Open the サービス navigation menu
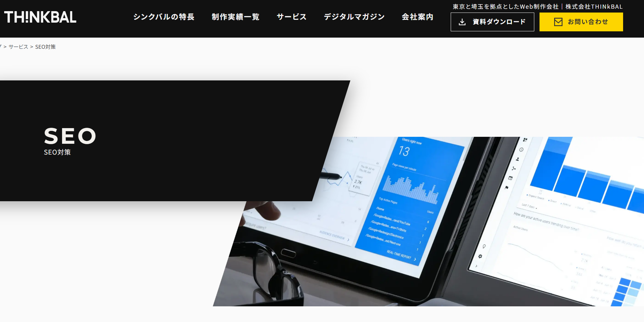The image size is (644, 322). pyautogui.click(x=292, y=17)
